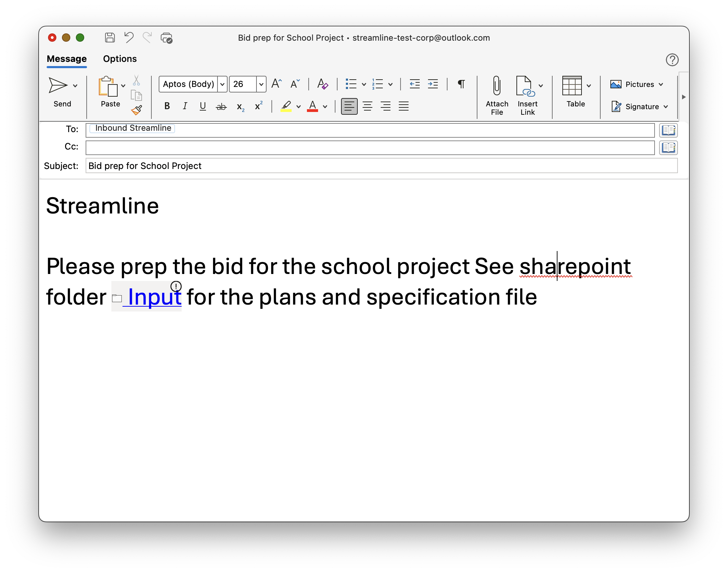Screen dimensions: 728x573
Task: Toggle subscript formatting
Action: click(240, 107)
